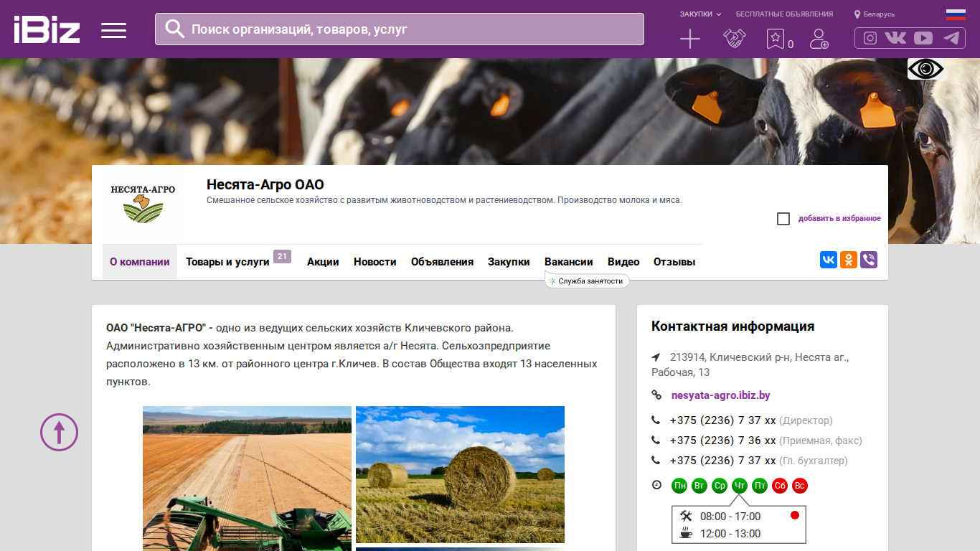Select Monday 'Пн' schedule day
Viewport: 980px width, 551px height.
click(x=679, y=486)
